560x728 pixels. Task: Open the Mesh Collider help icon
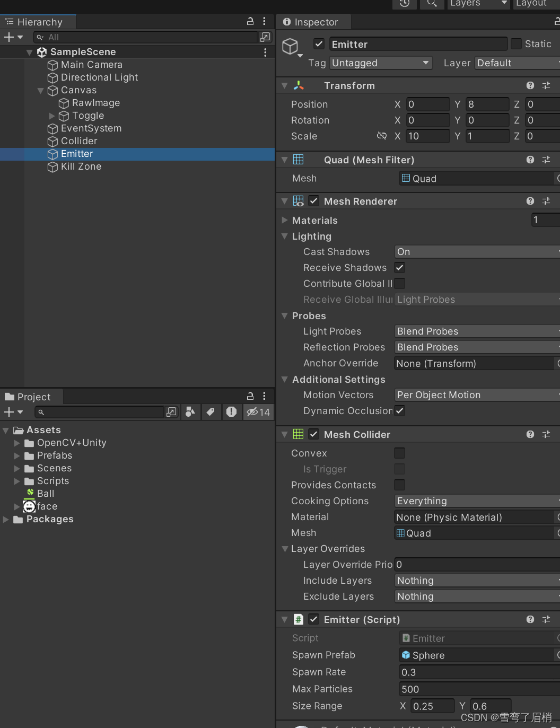coord(530,435)
